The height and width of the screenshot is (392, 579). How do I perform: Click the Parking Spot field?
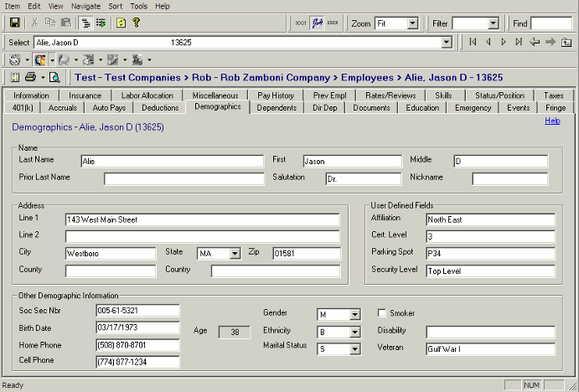(x=490, y=254)
